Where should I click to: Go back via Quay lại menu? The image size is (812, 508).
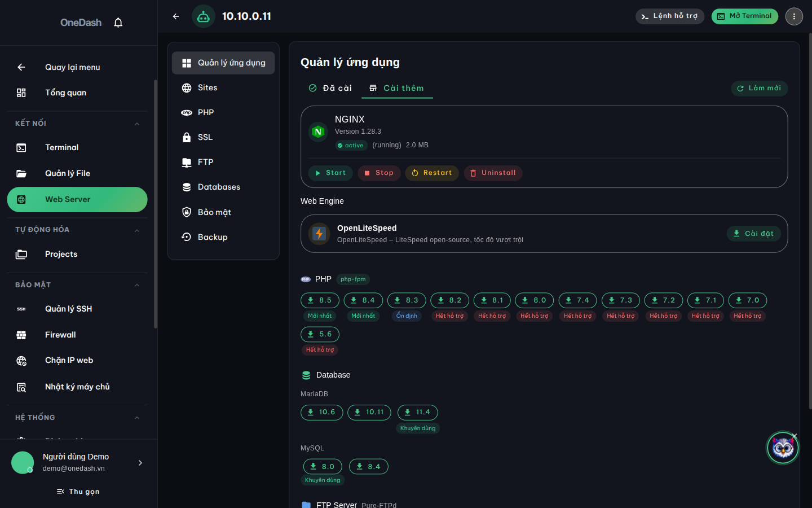tap(77, 67)
